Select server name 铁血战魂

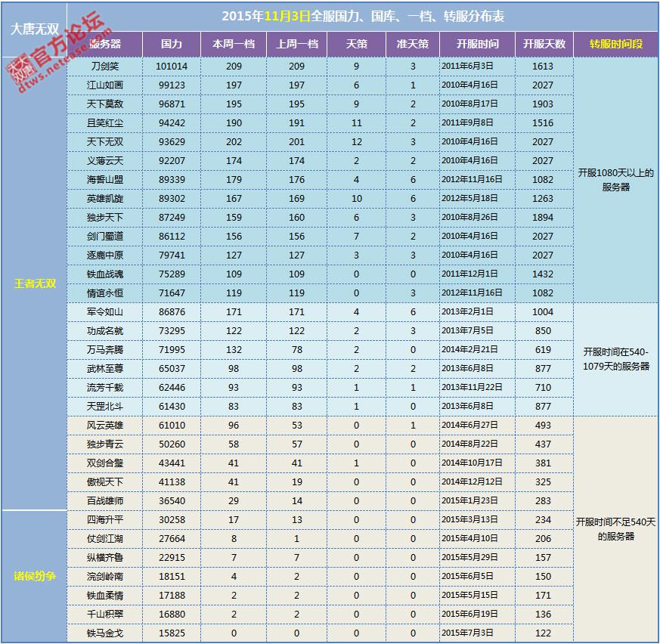(105, 274)
